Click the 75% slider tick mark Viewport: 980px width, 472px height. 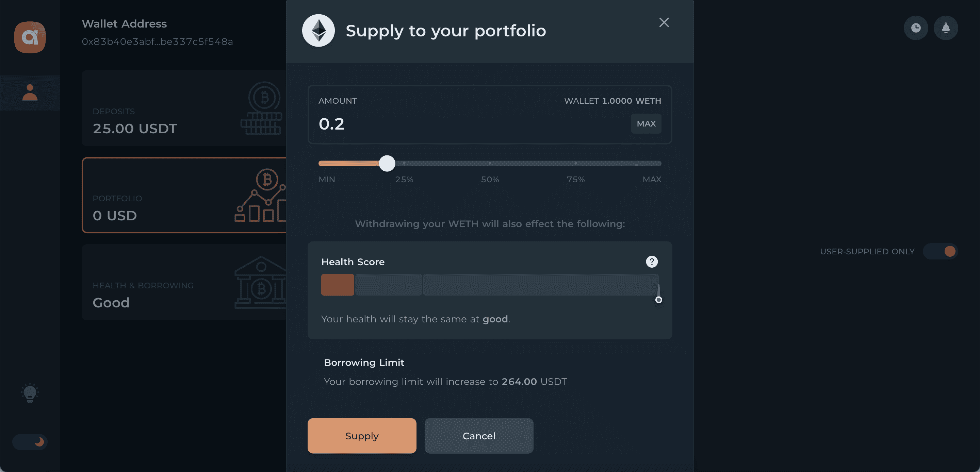point(575,163)
